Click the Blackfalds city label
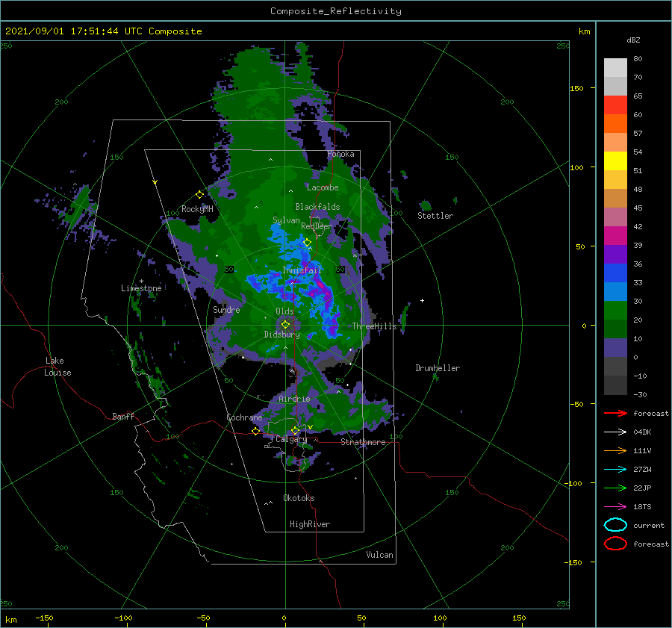This screenshot has width=672, height=628. [317, 207]
